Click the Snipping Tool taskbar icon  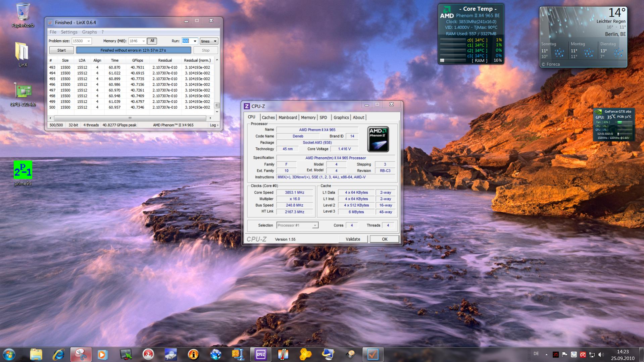click(81, 354)
